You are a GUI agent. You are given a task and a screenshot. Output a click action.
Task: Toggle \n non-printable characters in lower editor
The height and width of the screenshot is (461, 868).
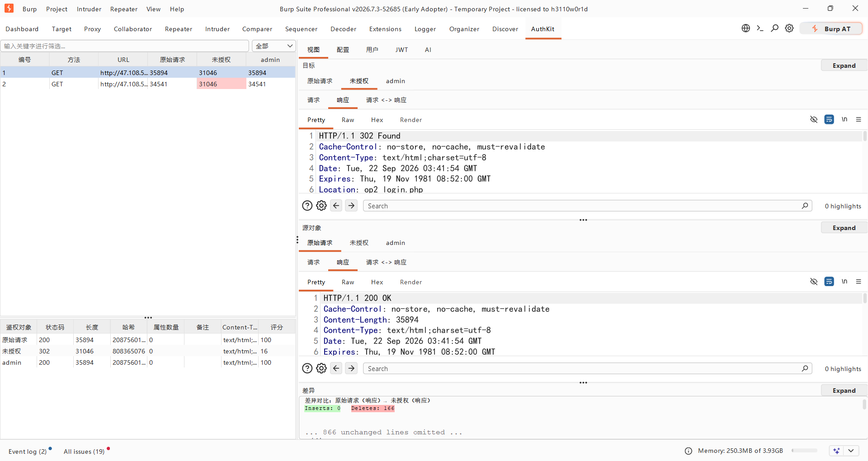coord(844,282)
